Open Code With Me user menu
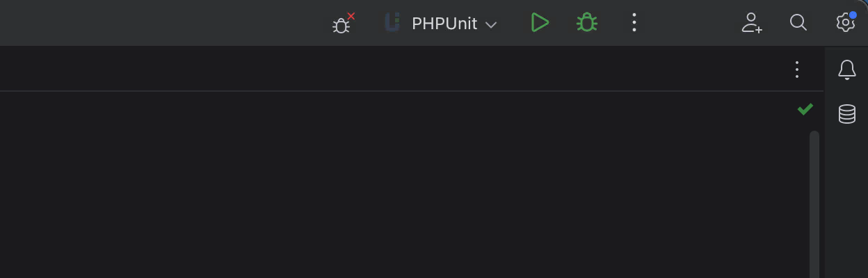Viewport: 868px width, 278px height. (752, 23)
